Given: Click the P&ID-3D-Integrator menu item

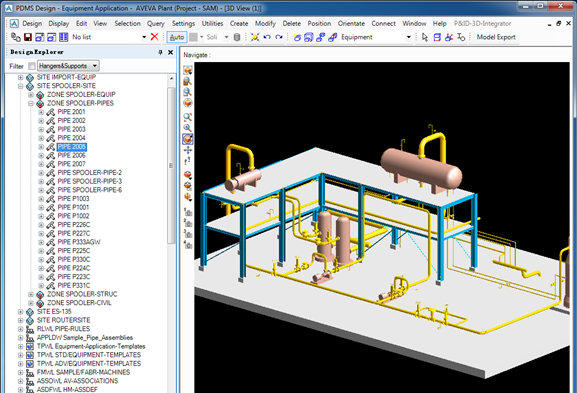Looking at the screenshot, I should pyautogui.click(x=482, y=24).
